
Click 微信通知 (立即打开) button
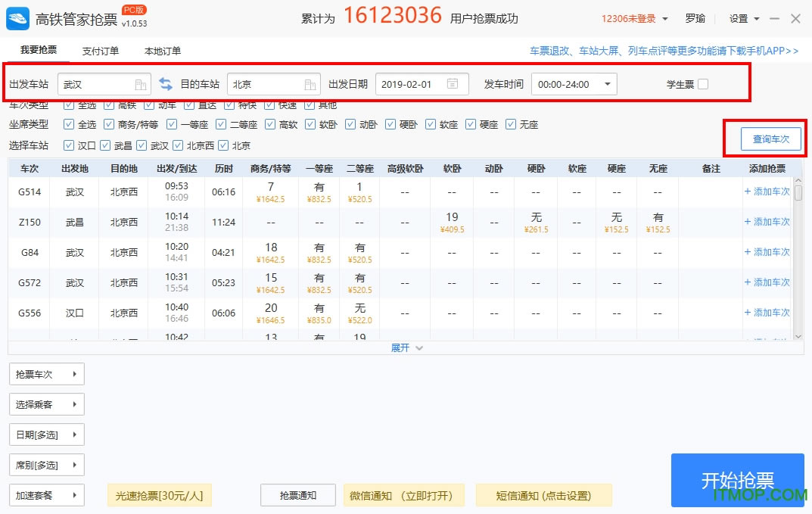point(403,495)
